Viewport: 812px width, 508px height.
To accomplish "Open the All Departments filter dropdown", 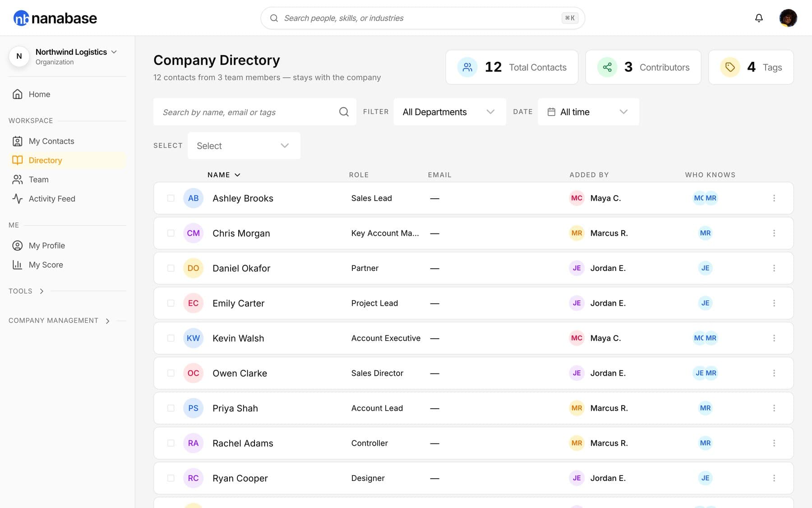I will coord(449,112).
